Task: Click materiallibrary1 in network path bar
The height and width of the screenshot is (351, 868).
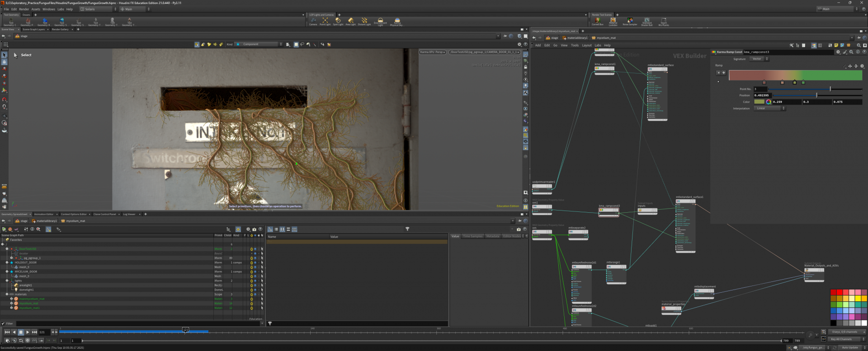Action: point(576,38)
